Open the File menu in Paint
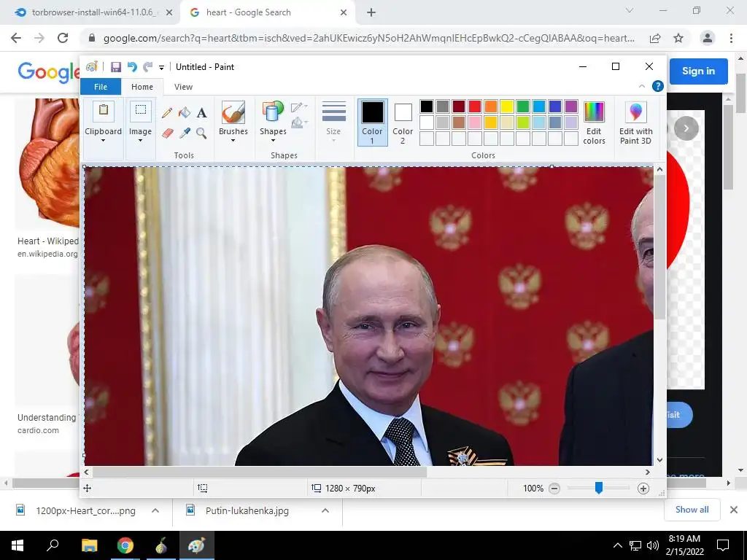The image size is (747, 560). click(101, 87)
